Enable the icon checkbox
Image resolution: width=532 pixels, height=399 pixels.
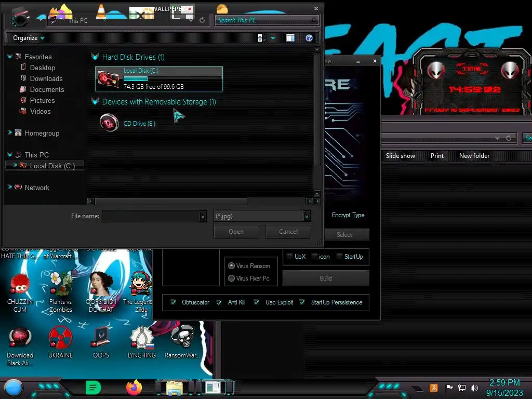click(x=314, y=256)
